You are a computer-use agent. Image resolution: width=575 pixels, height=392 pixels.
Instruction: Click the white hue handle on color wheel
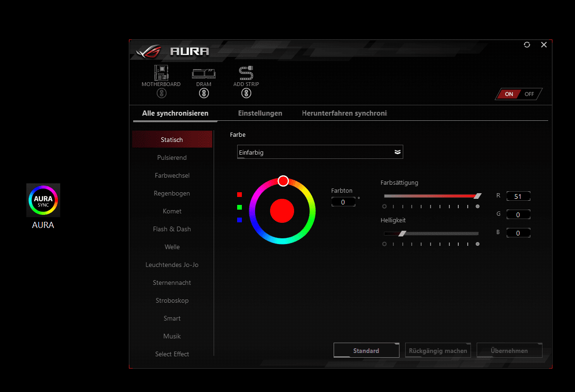(x=283, y=181)
